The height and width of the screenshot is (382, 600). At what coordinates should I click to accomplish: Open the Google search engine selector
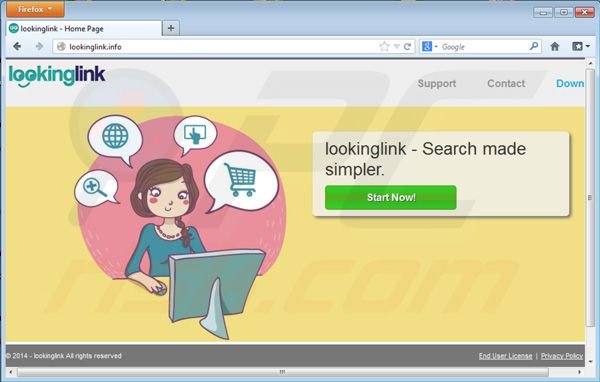pos(429,47)
